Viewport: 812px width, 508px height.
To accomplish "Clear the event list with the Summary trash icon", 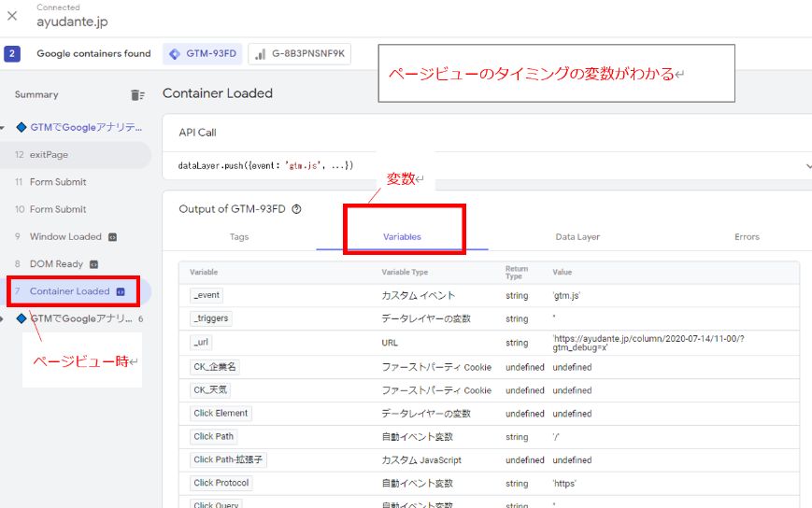I will coord(137,95).
